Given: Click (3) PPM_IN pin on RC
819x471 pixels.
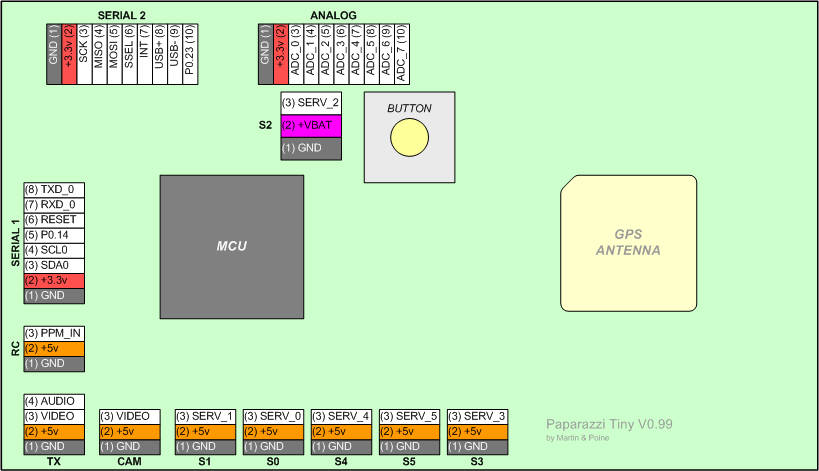Looking at the screenshot, I should pyautogui.click(x=54, y=333).
